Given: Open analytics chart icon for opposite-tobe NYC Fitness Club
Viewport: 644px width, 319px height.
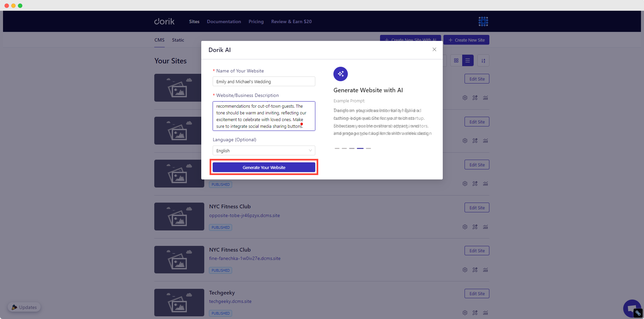Looking at the screenshot, I should tap(485, 227).
